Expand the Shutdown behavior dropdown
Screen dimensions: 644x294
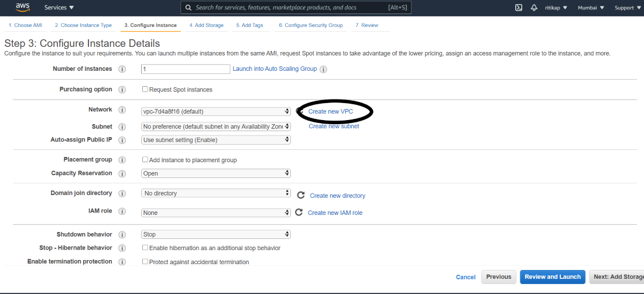click(216, 234)
